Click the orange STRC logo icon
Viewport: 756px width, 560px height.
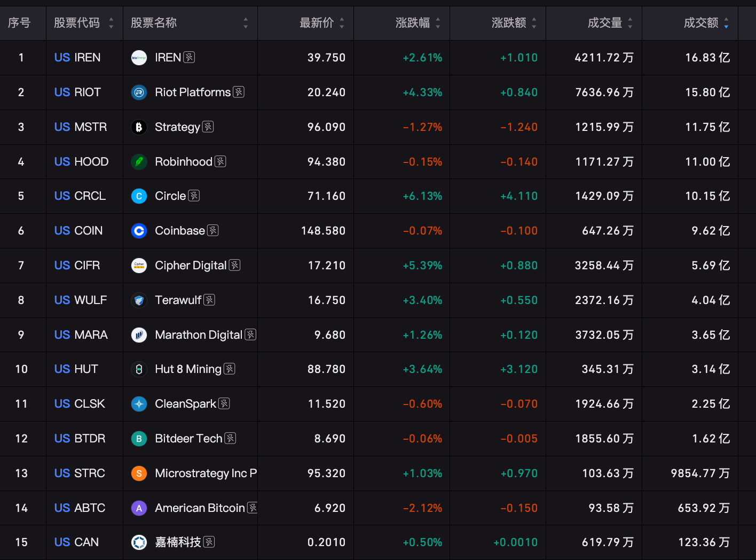(139, 473)
